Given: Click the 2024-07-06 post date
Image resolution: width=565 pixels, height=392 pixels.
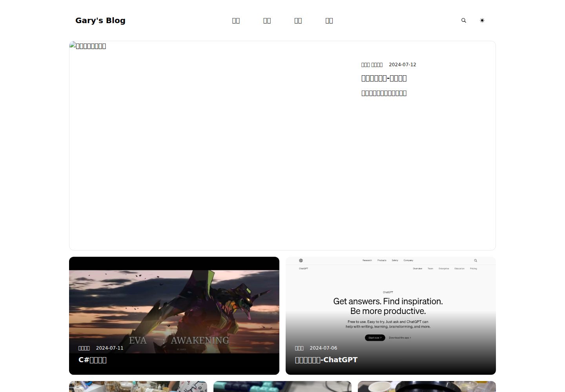Looking at the screenshot, I should point(324,348).
